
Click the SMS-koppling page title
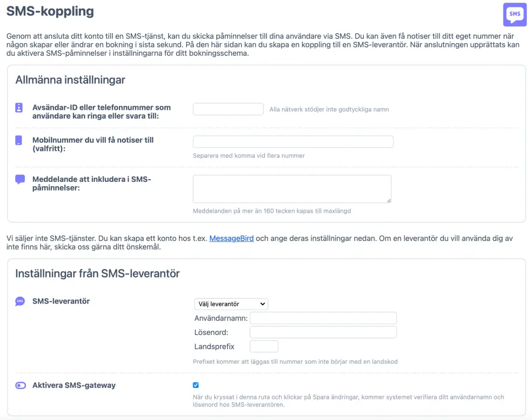coord(50,11)
